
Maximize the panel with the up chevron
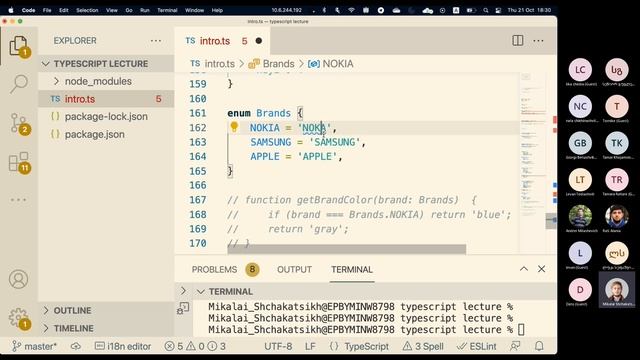524,269
